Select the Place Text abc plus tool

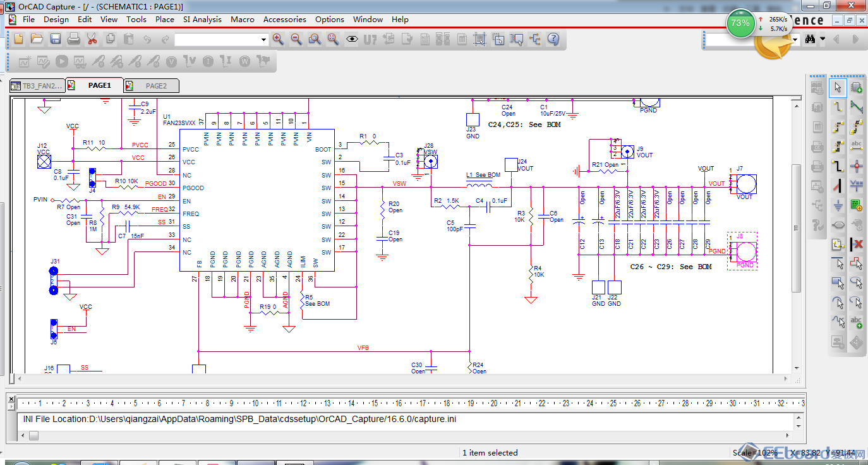pyautogui.click(x=857, y=322)
